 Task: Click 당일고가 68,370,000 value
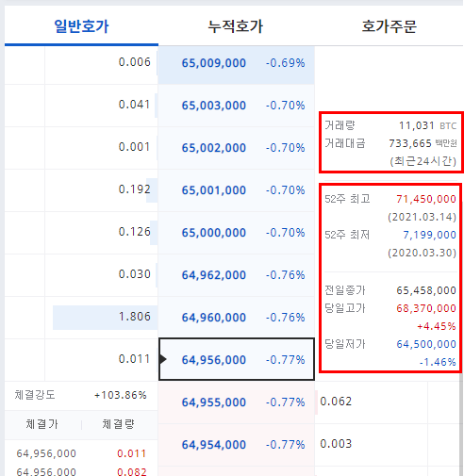pos(426,308)
